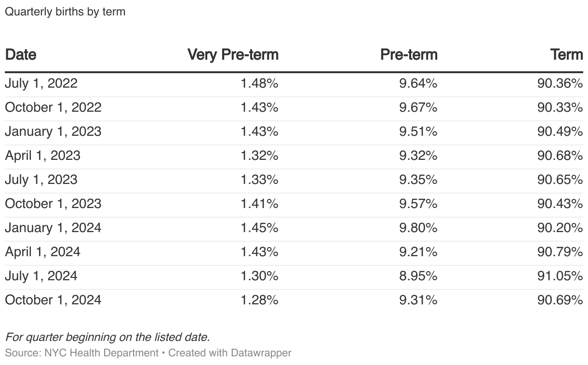
Task: Click the Term column header
Action: 567,54
